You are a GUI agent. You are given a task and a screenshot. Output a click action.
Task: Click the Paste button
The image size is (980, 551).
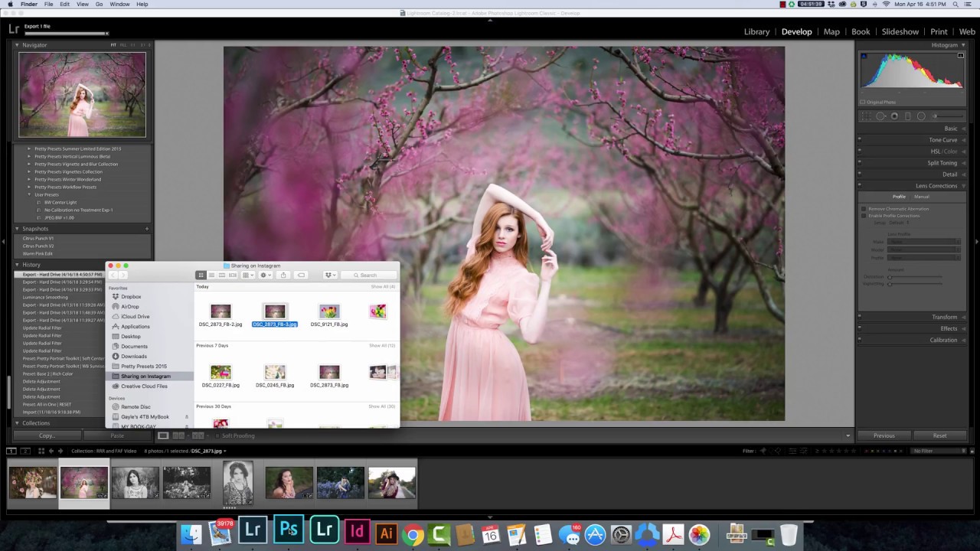point(117,435)
